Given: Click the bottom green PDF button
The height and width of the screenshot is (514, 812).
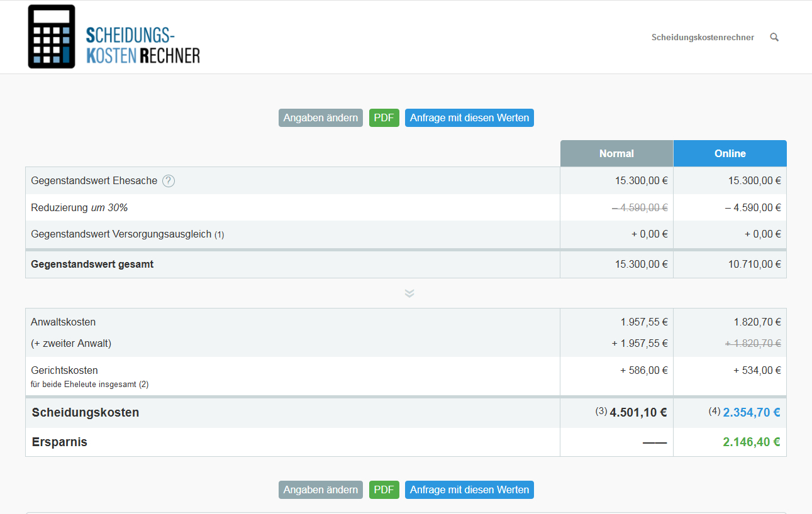Looking at the screenshot, I should click(384, 489).
